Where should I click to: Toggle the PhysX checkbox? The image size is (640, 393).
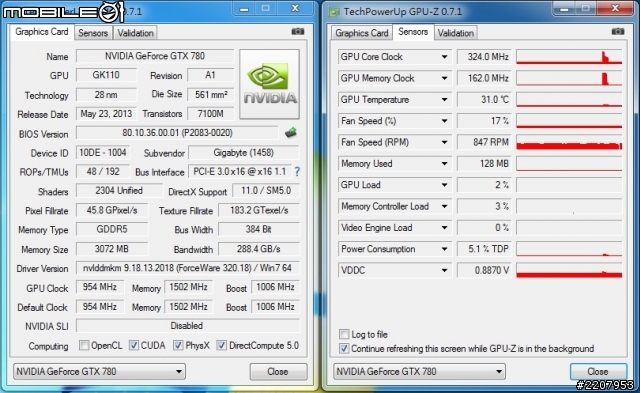(x=178, y=345)
